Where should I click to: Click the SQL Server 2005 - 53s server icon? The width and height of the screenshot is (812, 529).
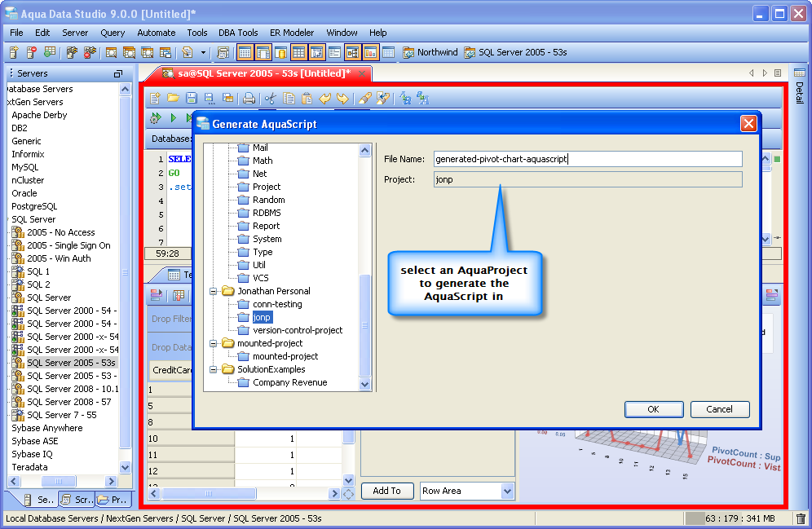[18, 363]
